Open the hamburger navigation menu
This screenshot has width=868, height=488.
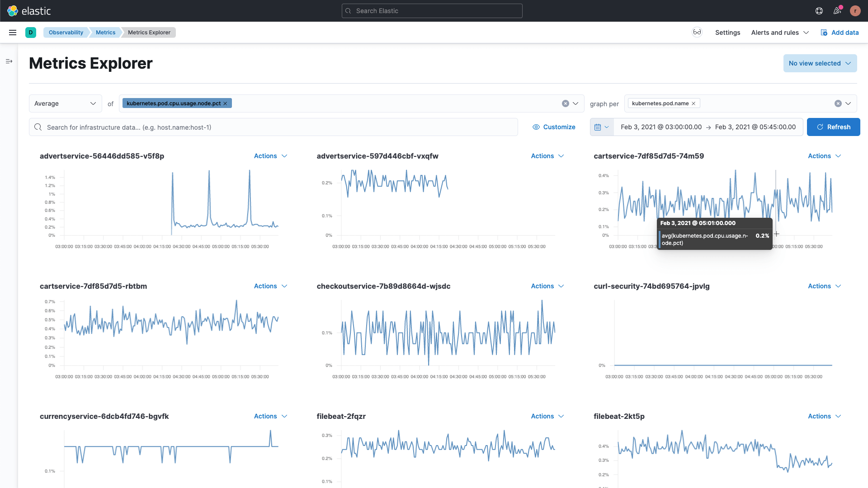pos(13,33)
